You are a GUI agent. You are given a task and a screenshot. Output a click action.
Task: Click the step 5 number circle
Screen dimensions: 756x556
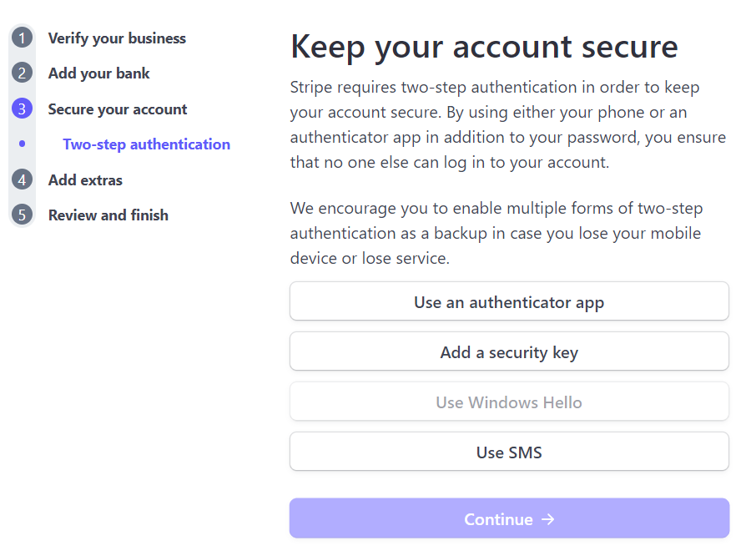23,215
